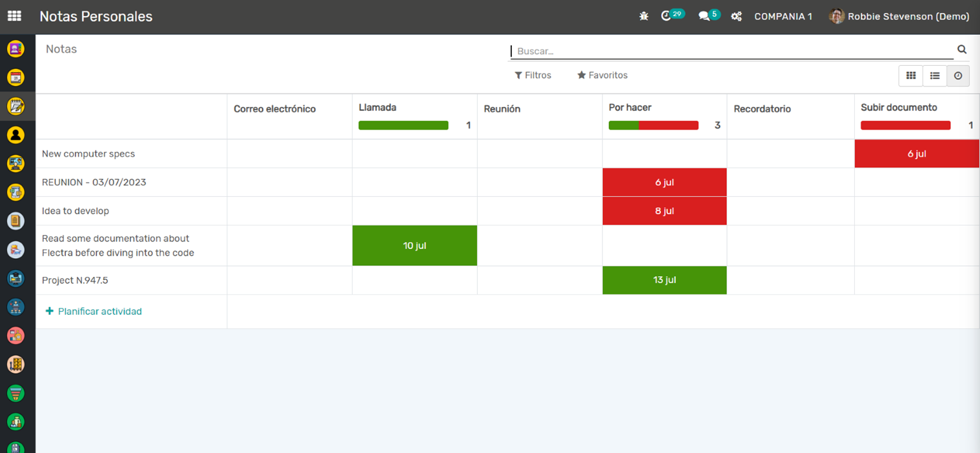
Task: Expand the Filtros dropdown
Action: point(533,75)
